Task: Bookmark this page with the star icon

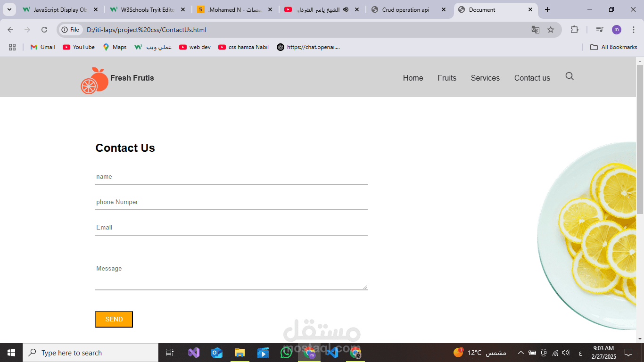Action: tap(551, 30)
